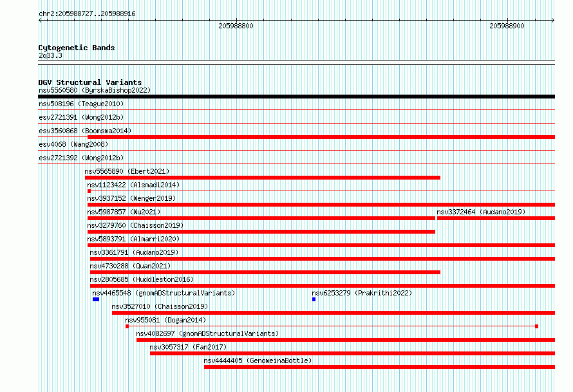573x392 pixels.
Task: Click left red endpoint square of nsv955081
Action: (x=127, y=326)
